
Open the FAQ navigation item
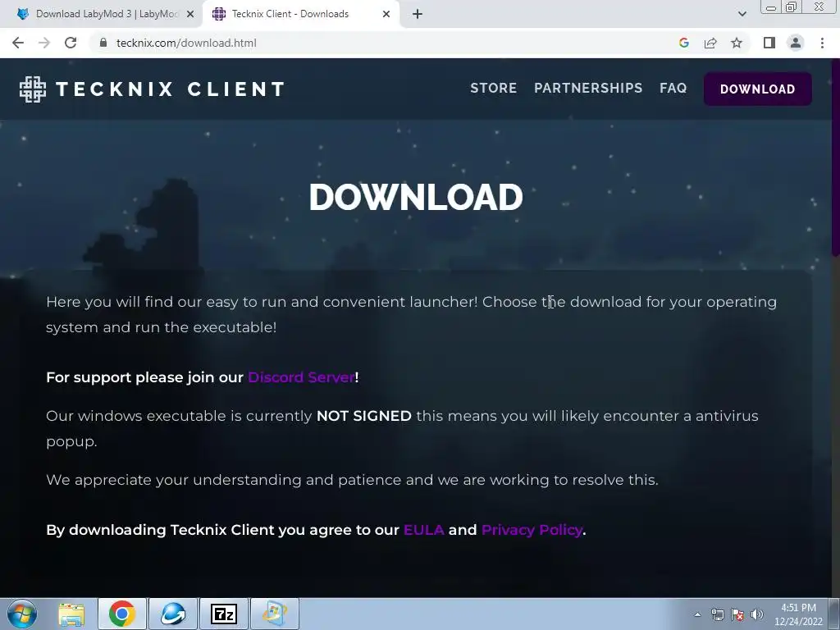pos(673,89)
